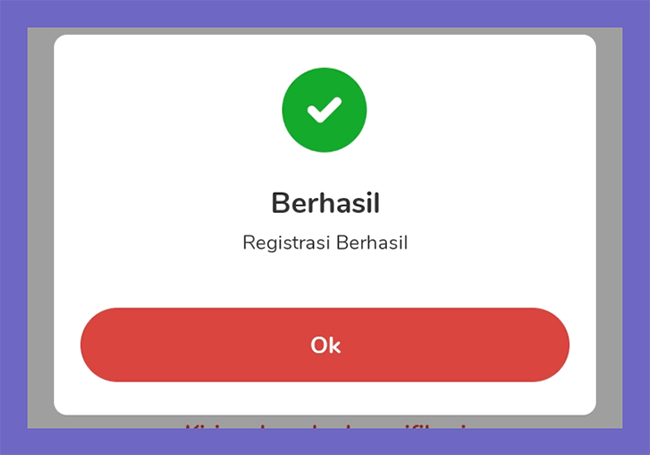Close the success dialog via Ok
The image size is (650, 455).
325,345
